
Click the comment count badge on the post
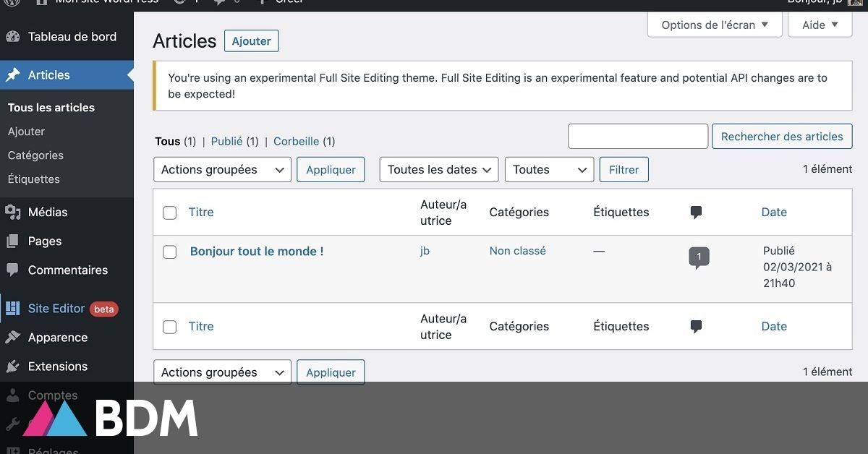pos(698,256)
